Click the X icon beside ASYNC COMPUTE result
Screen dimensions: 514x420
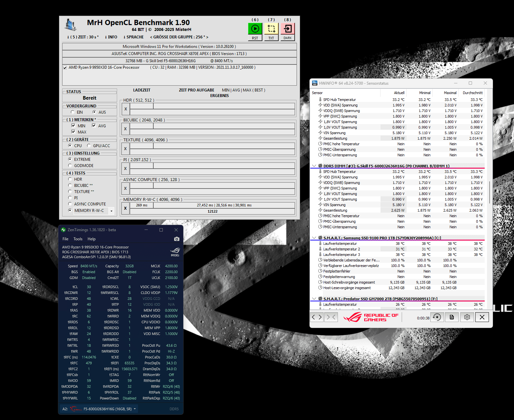tap(126, 189)
